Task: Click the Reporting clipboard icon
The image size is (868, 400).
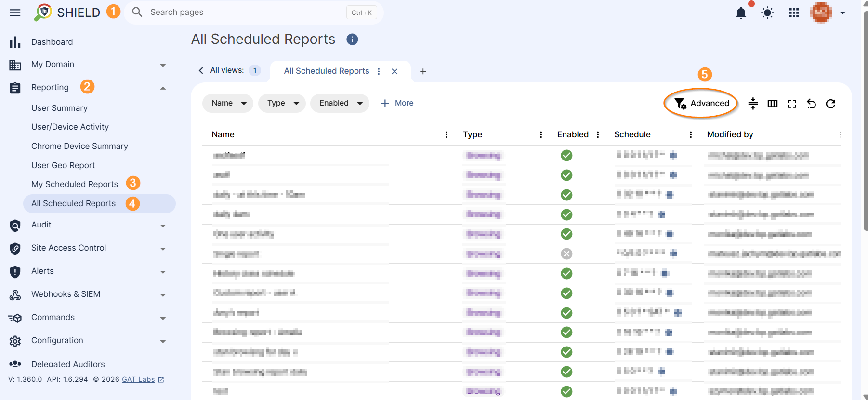Action: tap(15, 88)
